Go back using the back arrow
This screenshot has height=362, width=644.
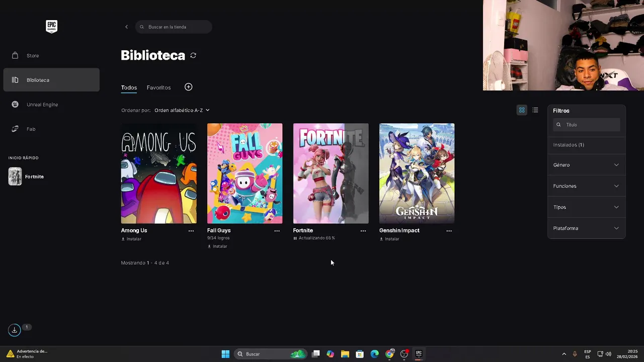click(x=126, y=27)
